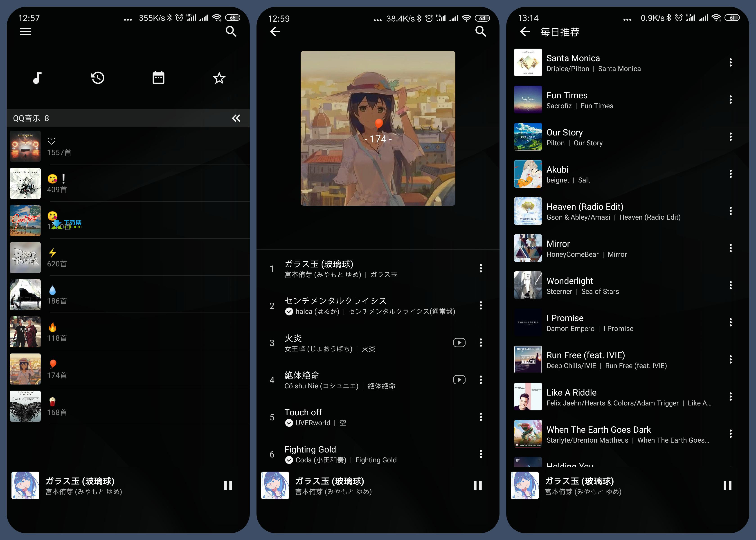Tap the search icon in playlist screen

pos(481,31)
